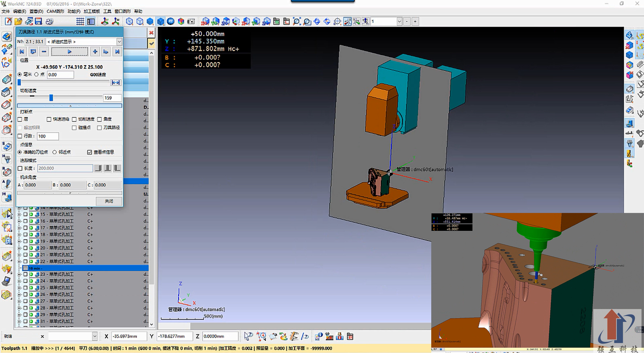Click the 切削速度 value field showing 159
The height and width of the screenshot is (353, 644).
[x=112, y=98]
